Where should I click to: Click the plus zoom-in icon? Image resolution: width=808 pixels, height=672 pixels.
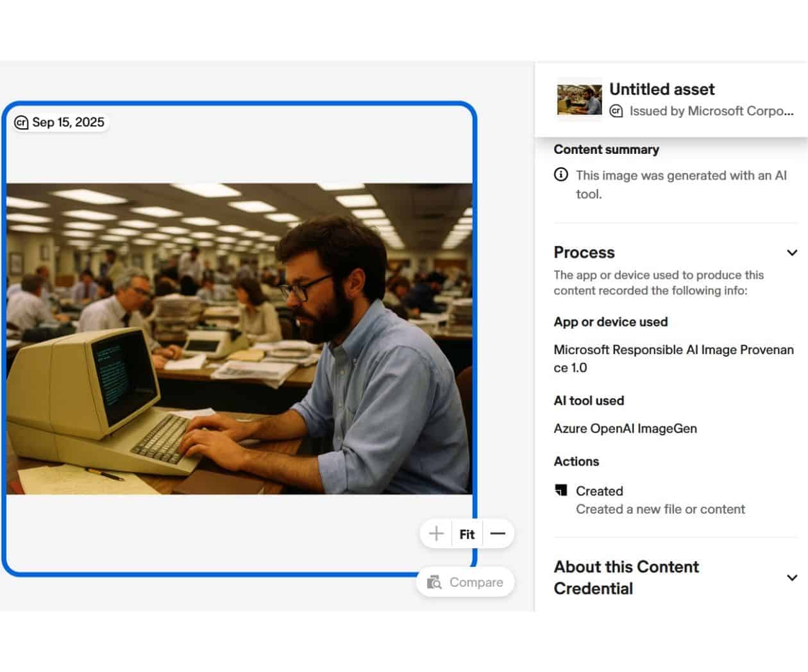[x=436, y=533]
